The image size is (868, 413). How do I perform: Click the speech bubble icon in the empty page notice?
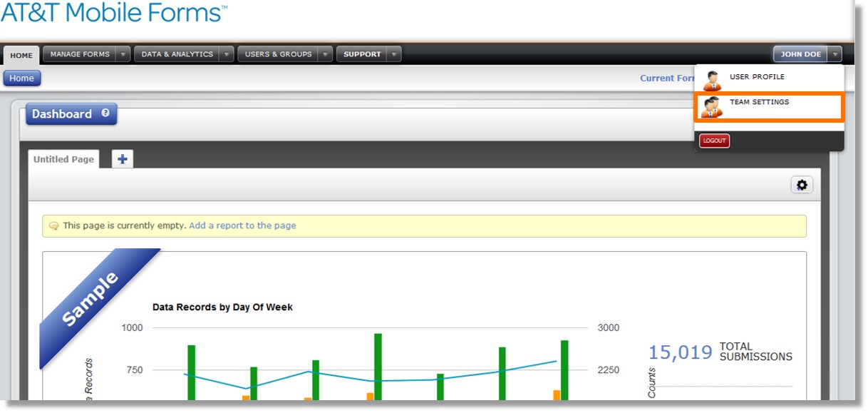[53, 226]
